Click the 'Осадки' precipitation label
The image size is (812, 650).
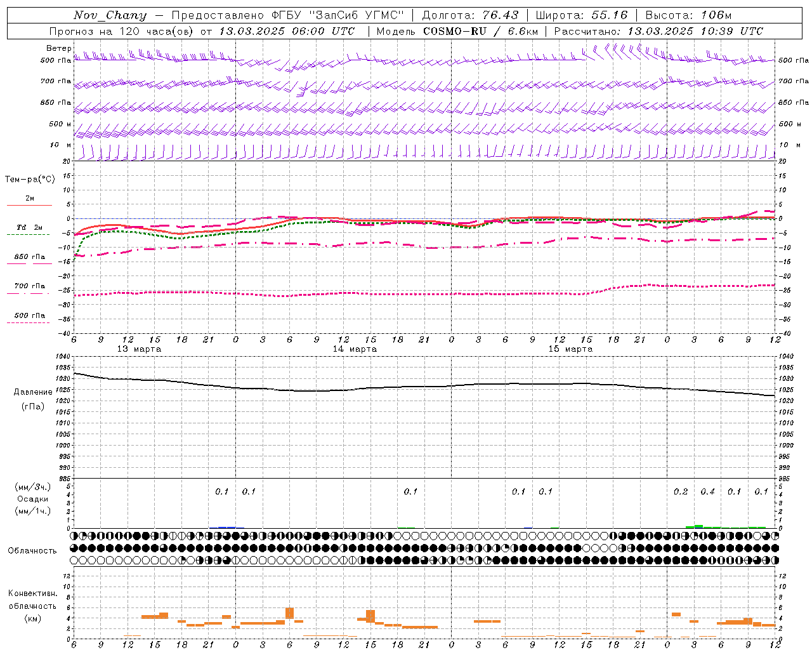[x=33, y=499]
